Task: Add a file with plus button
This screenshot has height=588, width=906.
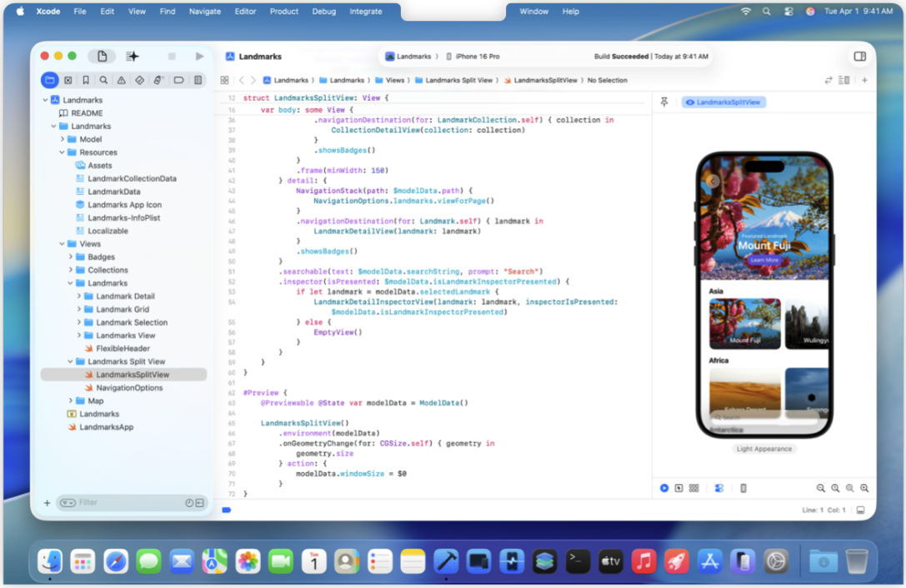Action: [47, 502]
